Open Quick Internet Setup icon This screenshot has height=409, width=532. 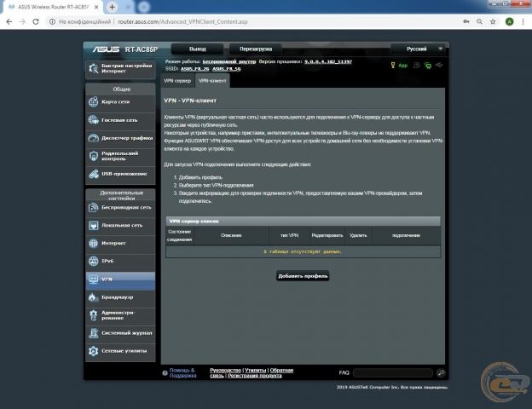(x=93, y=68)
